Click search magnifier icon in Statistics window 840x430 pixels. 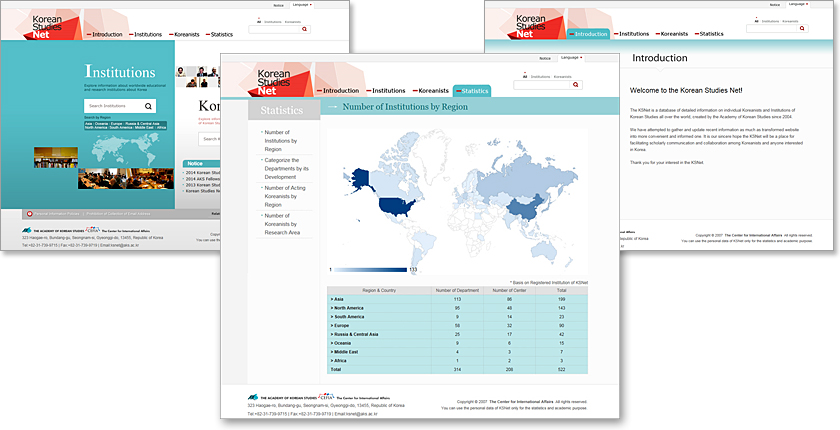click(x=575, y=85)
